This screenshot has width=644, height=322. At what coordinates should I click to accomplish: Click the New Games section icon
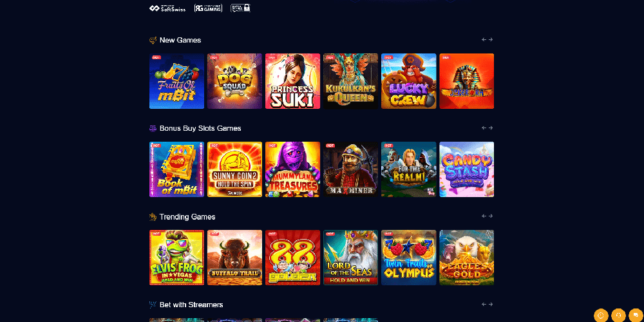point(153,40)
